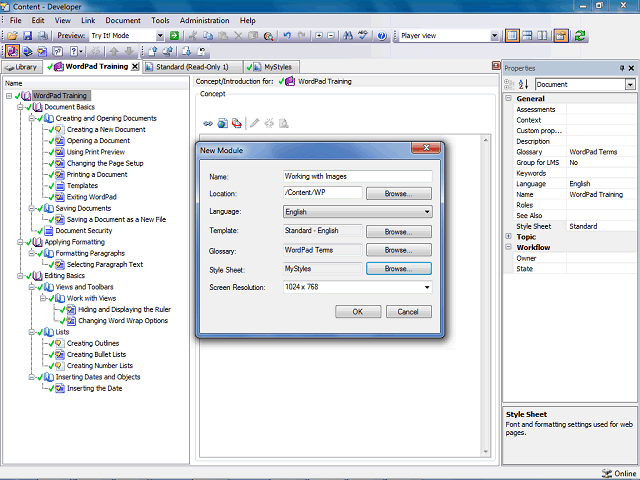
Task: Open the Screen Resolution dropdown
Action: pos(427,287)
